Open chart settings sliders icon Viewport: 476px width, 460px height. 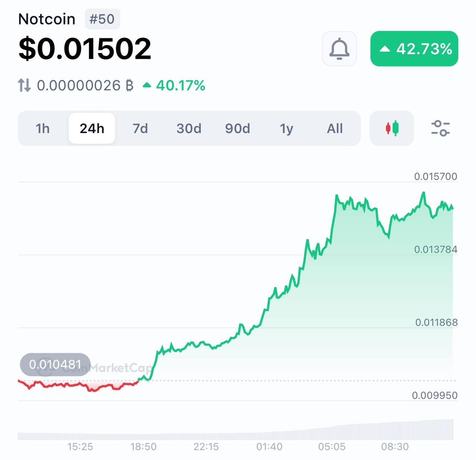[x=440, y=128]
